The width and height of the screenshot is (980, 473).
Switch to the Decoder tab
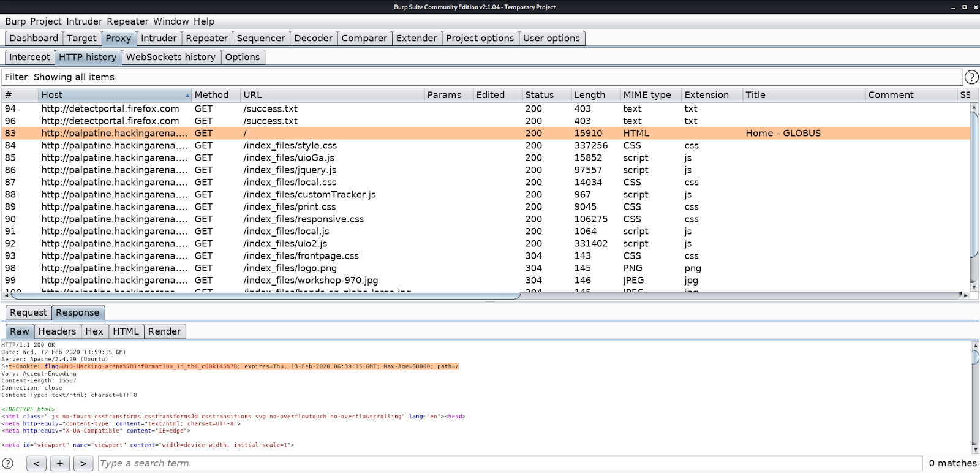[x=313, y=38]
